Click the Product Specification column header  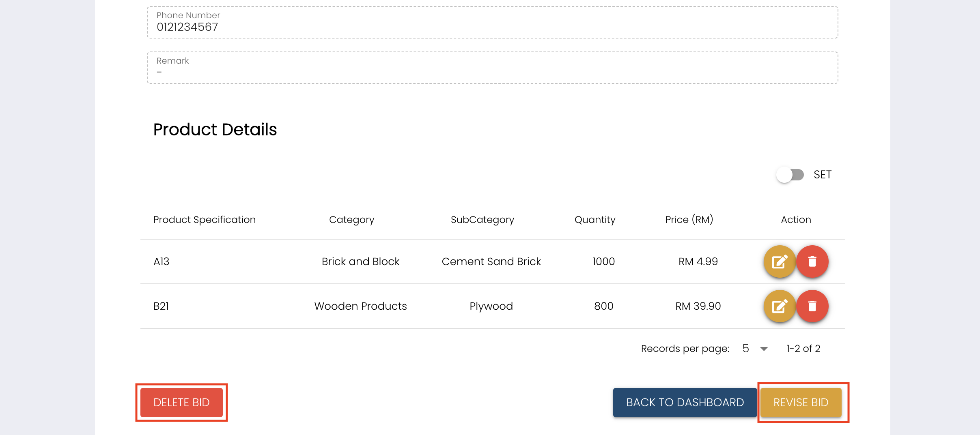205,220
